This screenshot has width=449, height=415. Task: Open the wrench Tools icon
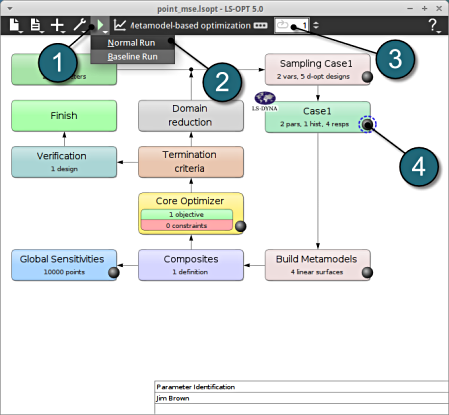[79, 25]
